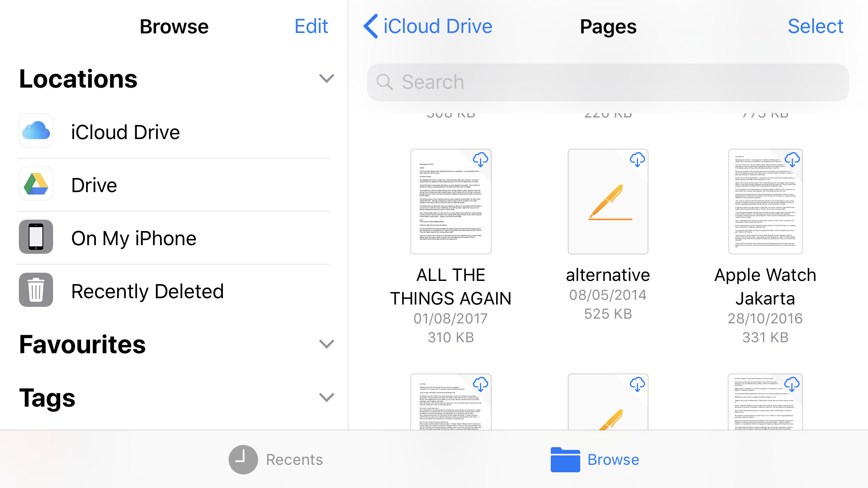Tap the Recently Deleted trash icon

[x=36, y=290]
